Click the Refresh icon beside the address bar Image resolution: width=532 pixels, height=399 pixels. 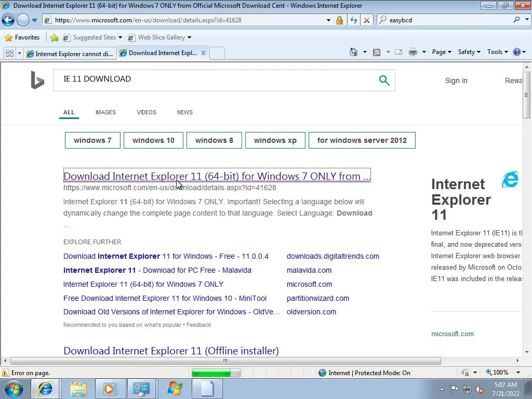tap(353, 20)
